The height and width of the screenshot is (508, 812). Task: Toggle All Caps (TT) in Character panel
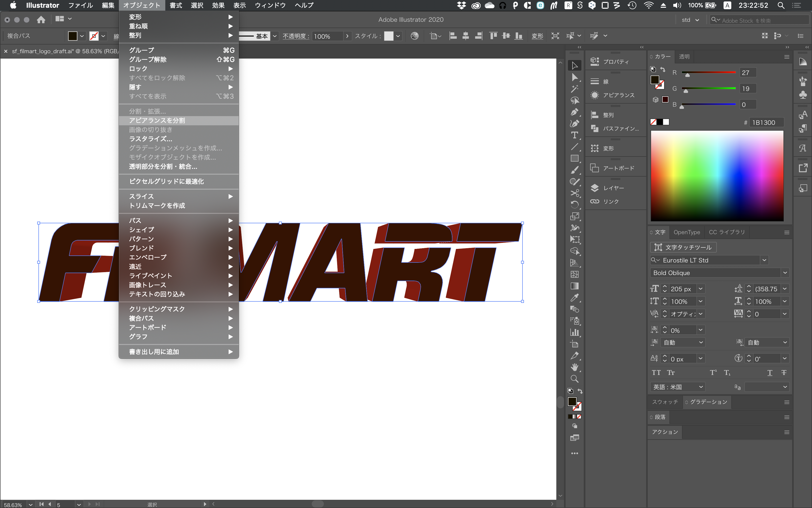click(656, 373)
